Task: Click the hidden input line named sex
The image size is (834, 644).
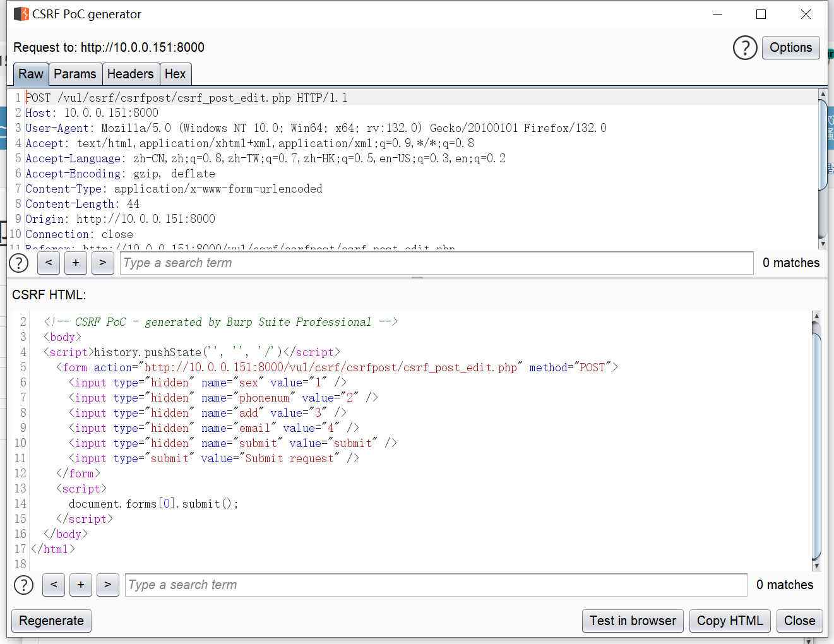Action: tap(208, 383)
